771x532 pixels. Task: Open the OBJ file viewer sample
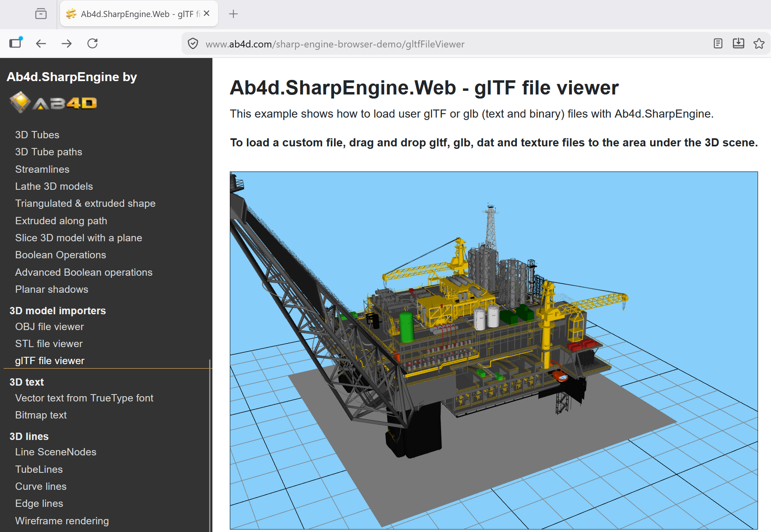pos(49,326)
